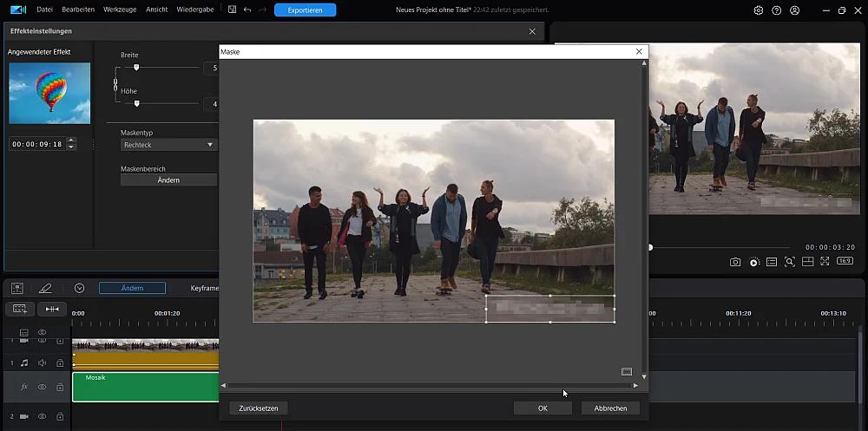
Task: Open the Maskentyp Rechteck dropdown
Action: tap(168, 145)
